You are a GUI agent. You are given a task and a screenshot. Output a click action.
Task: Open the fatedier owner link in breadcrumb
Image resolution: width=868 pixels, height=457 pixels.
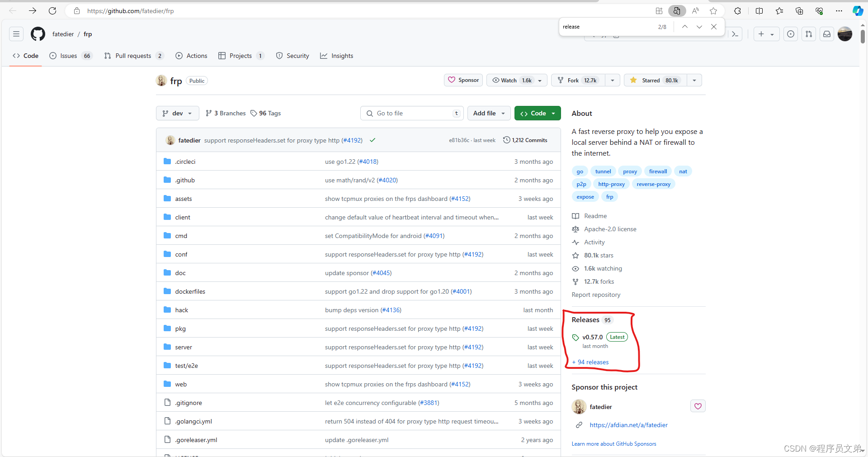point(63,34)
